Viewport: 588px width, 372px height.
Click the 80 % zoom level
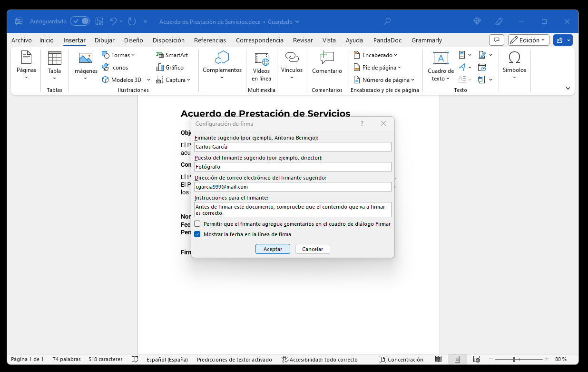tap(561, 359)
